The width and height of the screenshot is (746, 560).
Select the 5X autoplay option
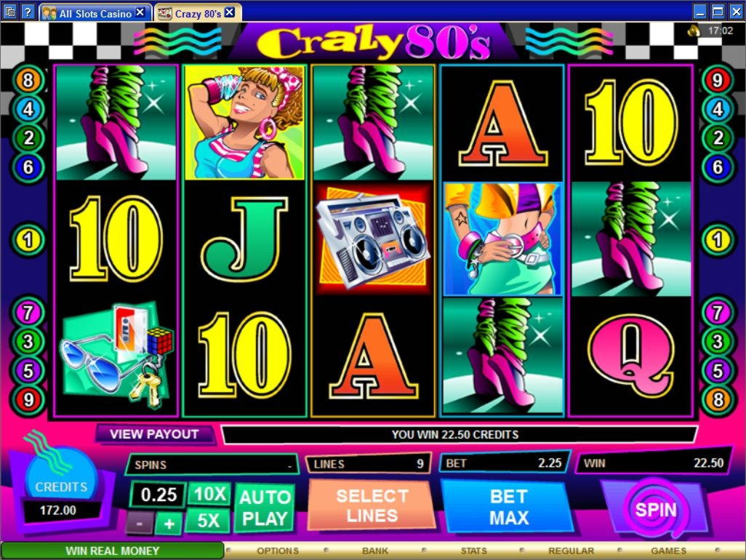[208, 521]
